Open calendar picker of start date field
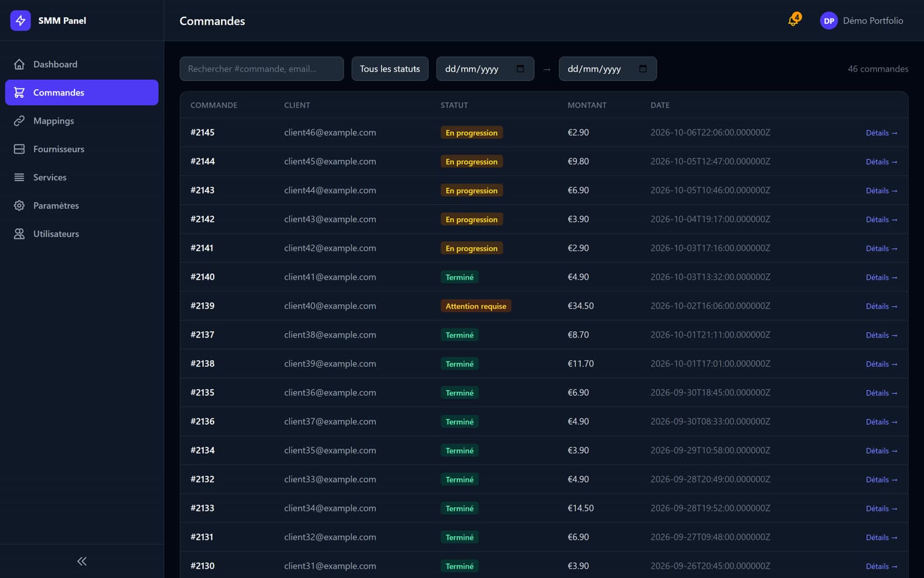 tap(520, 69)
